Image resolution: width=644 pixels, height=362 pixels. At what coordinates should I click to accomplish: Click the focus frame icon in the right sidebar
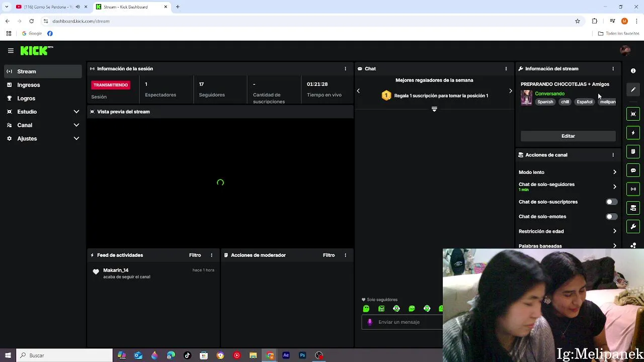click(x=633, y=114)
